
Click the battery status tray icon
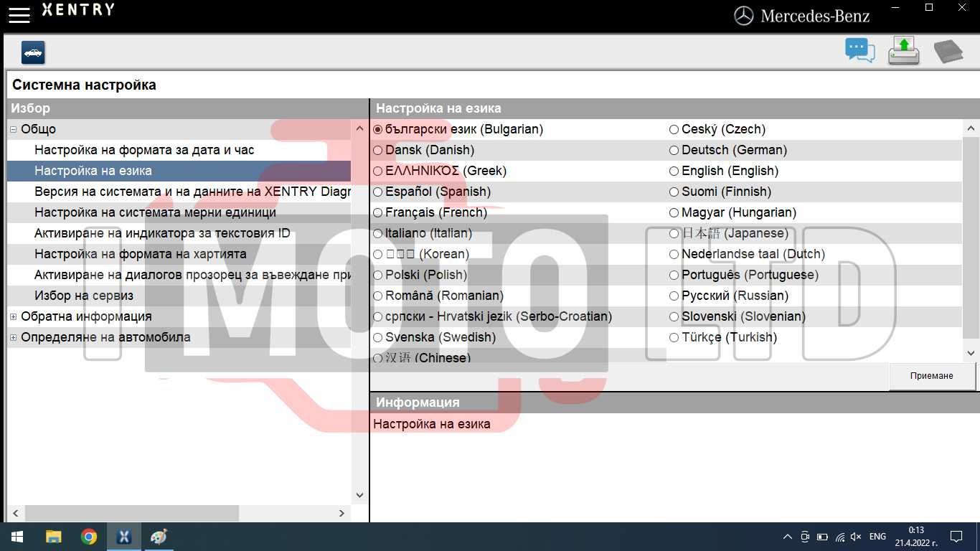(x=822, y=537)
